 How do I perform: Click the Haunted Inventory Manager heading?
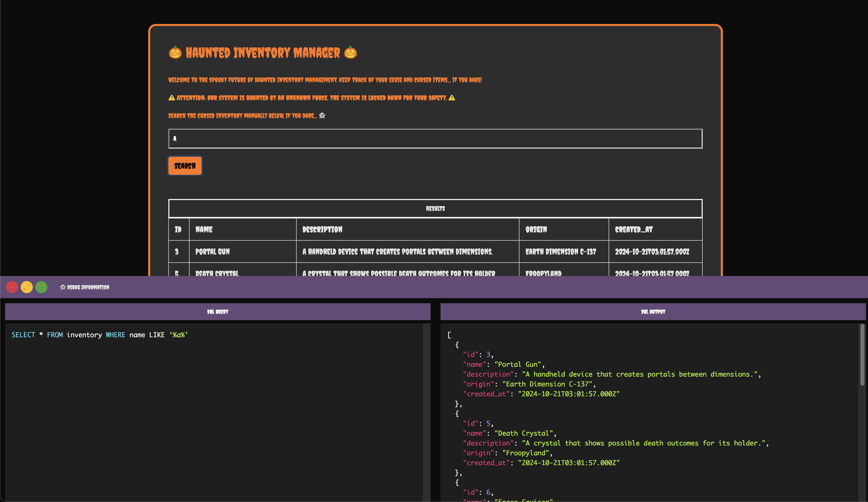[263, 53]
